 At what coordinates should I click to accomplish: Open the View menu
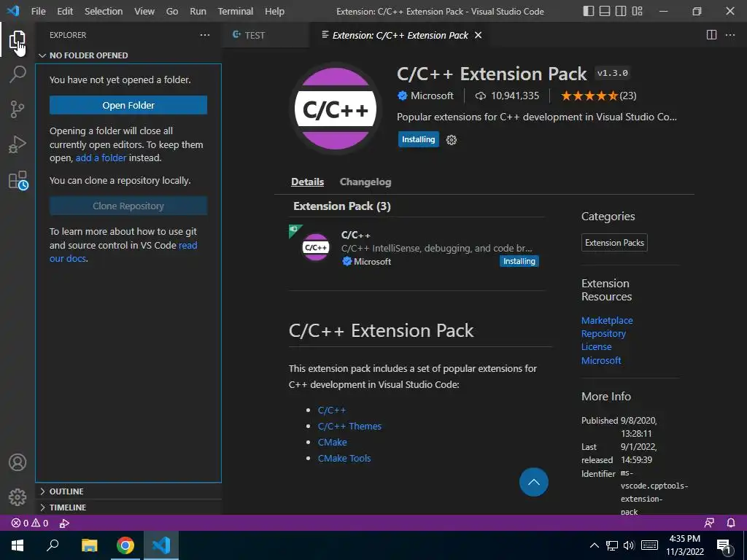tap(144, 11)
